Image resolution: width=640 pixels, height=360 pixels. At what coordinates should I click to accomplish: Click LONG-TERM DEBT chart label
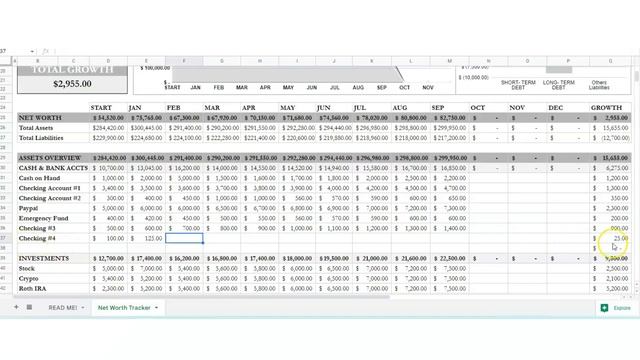click(558, 85)
